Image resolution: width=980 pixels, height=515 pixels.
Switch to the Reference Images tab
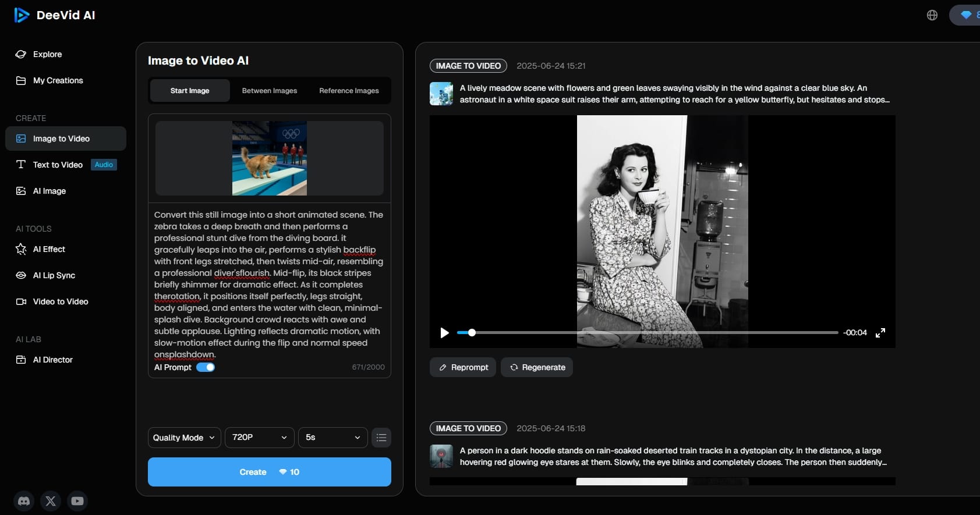point(349,91)
